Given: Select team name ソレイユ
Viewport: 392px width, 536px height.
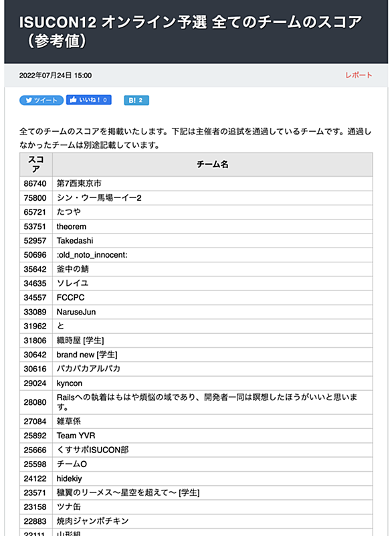Looking at the screenshot, I should click(72, 283).
